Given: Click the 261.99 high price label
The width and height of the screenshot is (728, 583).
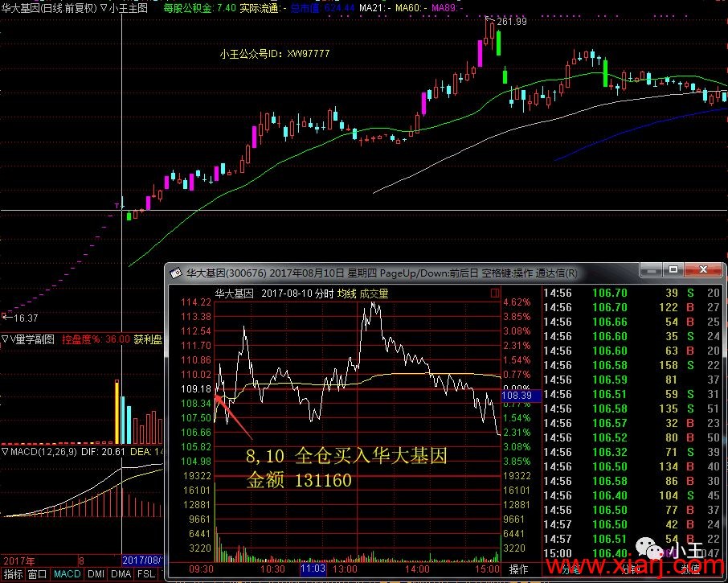Looking at the screenshot, I should tap(512, 22).
